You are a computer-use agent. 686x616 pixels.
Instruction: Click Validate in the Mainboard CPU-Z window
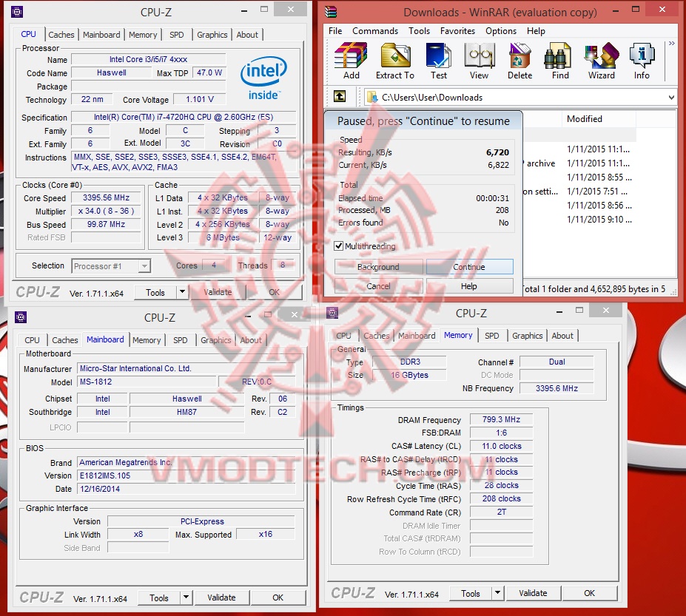pyautogui.click(x=221, y=598)
